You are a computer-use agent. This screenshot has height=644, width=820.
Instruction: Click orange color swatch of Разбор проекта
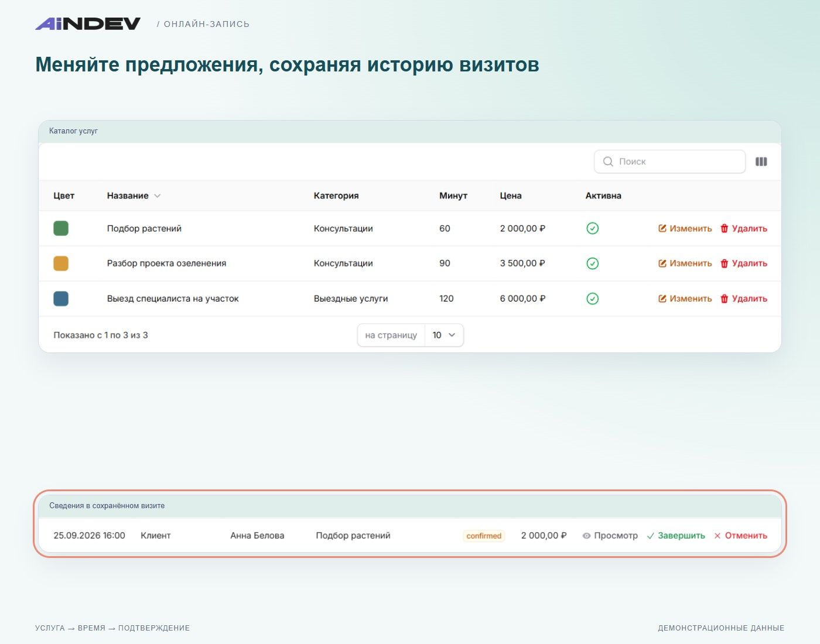61,263
